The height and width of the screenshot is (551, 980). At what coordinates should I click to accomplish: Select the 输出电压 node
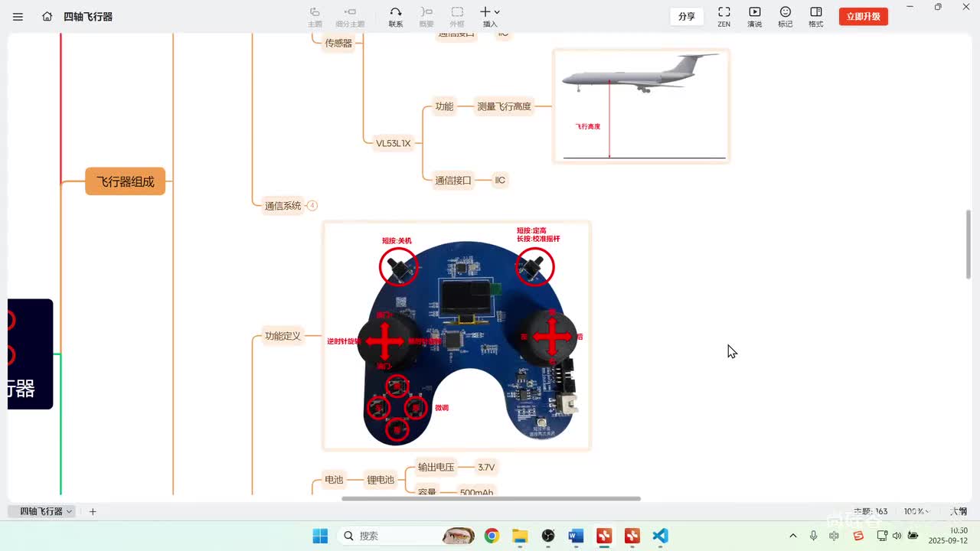point(436,467)
